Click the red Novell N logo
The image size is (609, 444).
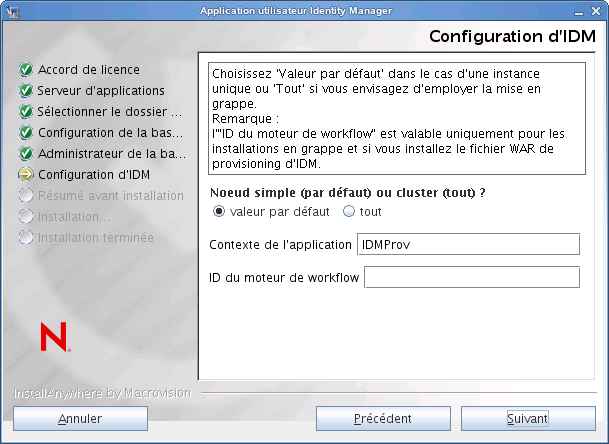click(x=55, y=337)
